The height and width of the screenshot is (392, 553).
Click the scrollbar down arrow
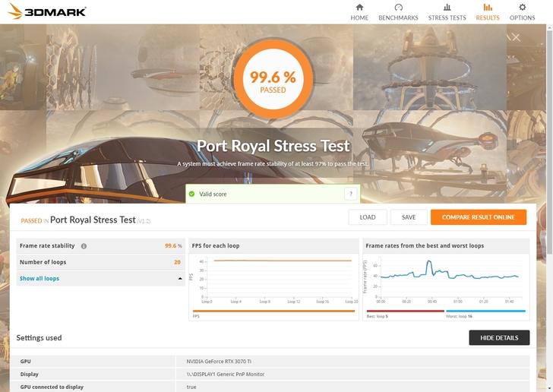click(549, 388)
